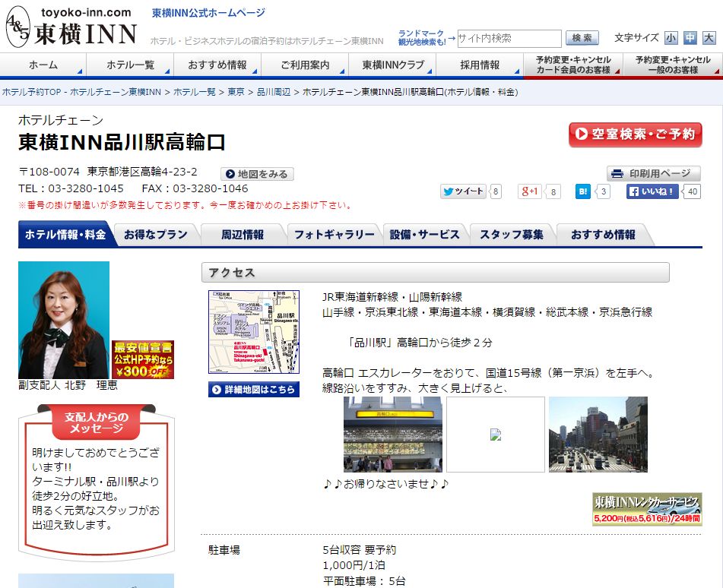This screenshot has width=723, height=588.
Task: Click the 駐車場 label
Action: [x=224, y=550]
